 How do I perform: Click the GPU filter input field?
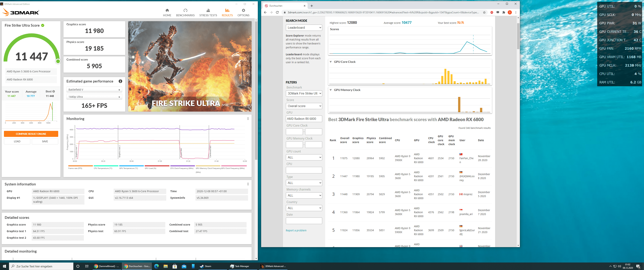click(304, 119)
